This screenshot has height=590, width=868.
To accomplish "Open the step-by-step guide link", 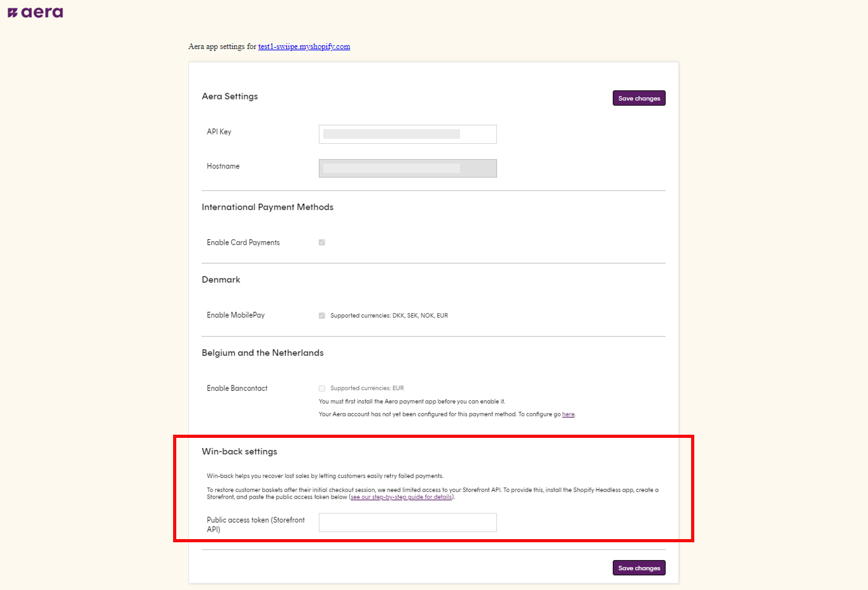I will (x=401, y=497).
